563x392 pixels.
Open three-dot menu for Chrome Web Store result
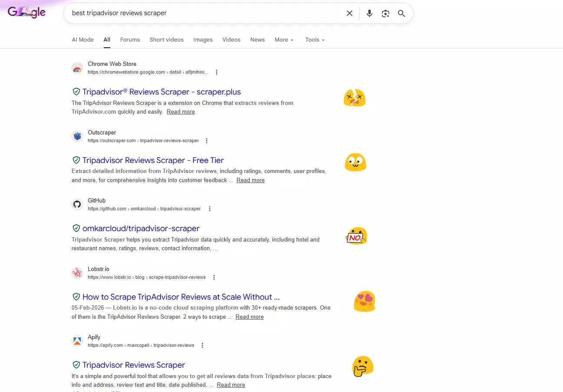[217, 72]
